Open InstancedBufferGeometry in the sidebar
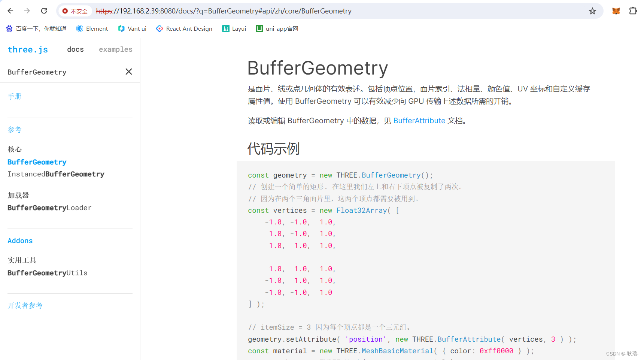 click(x=56, y=174)
